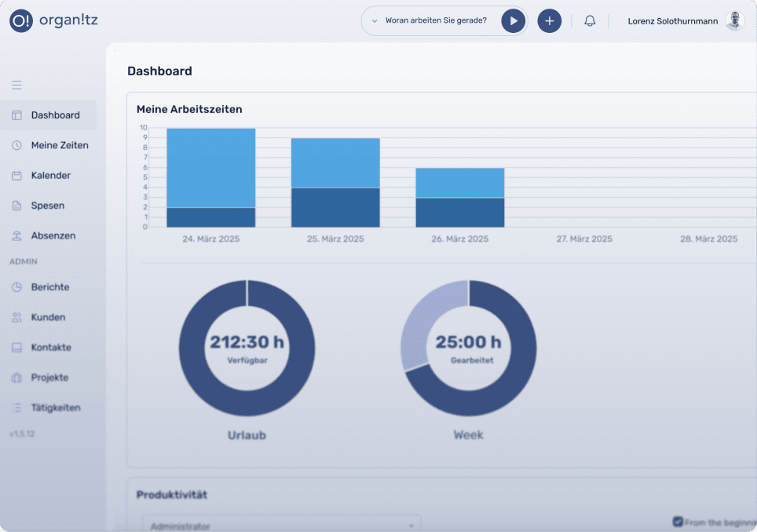
Task: Click the 24. März 2025 bar
Action: (x=210, y=177)
